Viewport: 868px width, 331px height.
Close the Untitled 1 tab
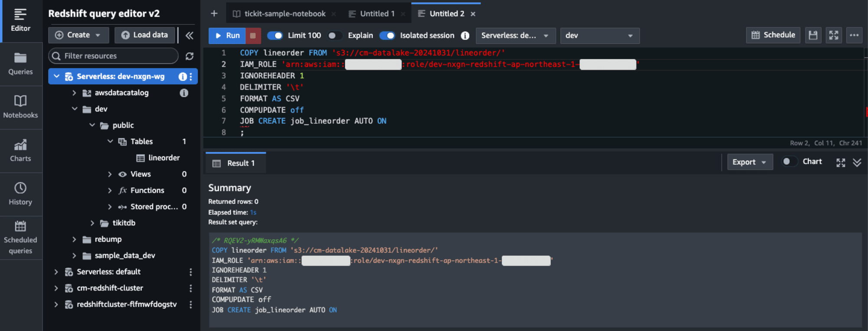tap(403, 14)
